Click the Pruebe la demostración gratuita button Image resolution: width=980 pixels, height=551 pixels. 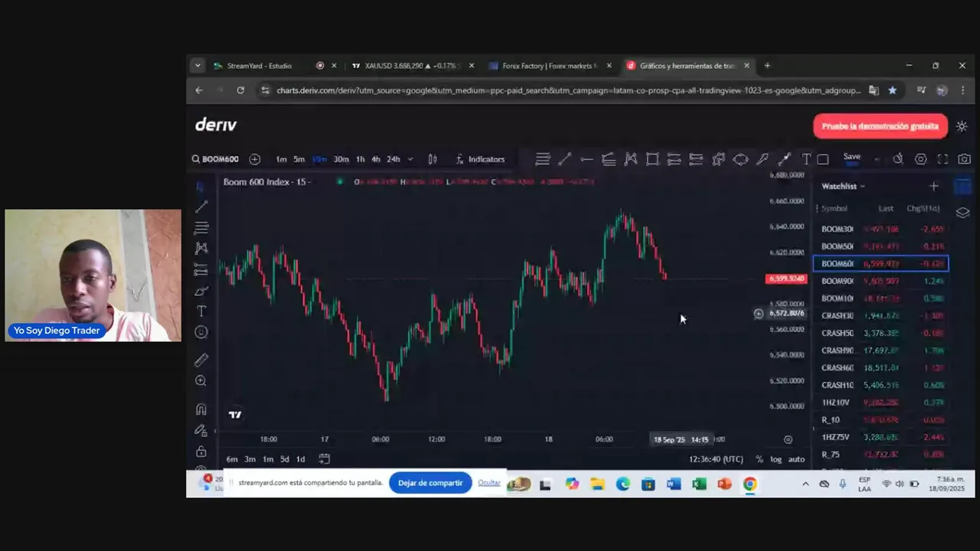(880, 126)
